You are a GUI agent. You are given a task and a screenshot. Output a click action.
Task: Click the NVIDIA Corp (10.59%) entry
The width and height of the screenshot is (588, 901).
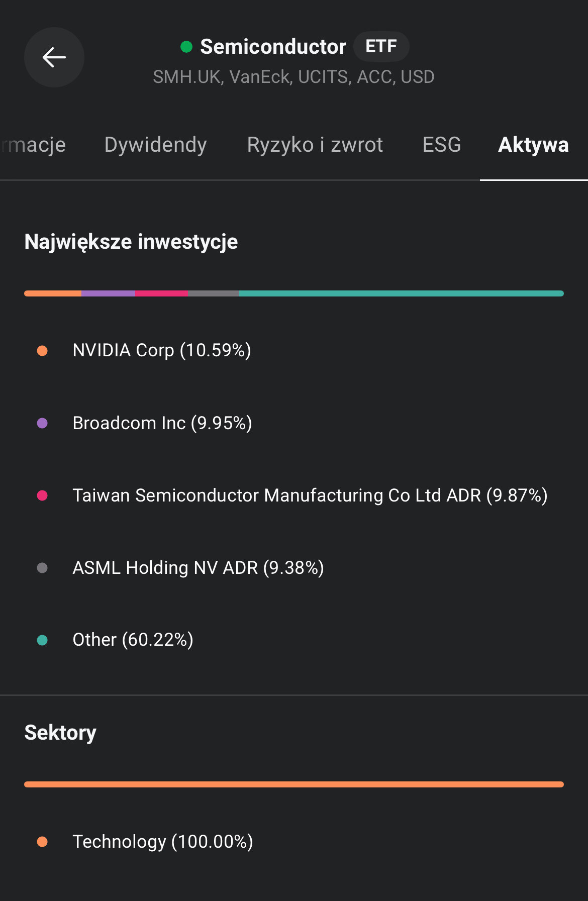coord(162,350)
